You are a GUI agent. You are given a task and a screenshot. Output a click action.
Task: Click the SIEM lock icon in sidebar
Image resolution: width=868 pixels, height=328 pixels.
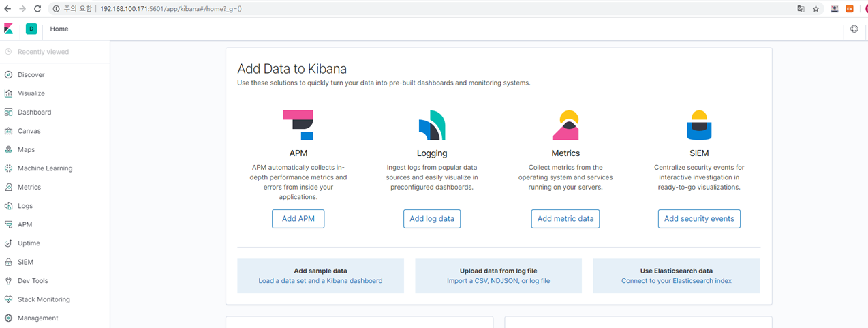click(8, 263)
